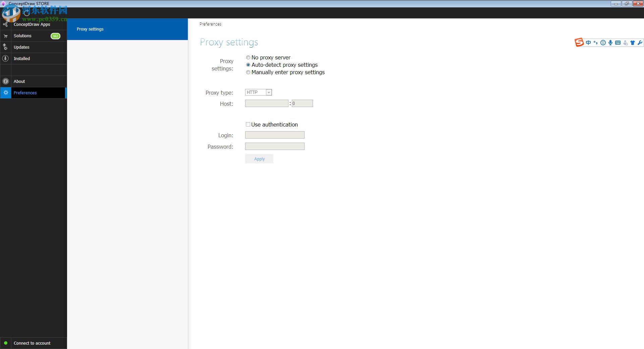Open ConceptDraw Apps section

pyautogui.click(x=34, y=24)
